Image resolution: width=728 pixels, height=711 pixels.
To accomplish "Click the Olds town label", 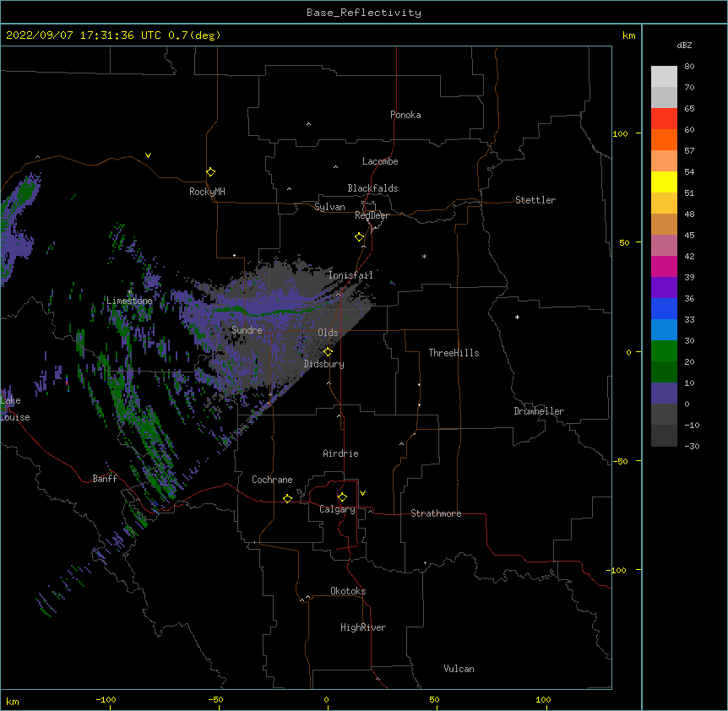I will (328, 333).
